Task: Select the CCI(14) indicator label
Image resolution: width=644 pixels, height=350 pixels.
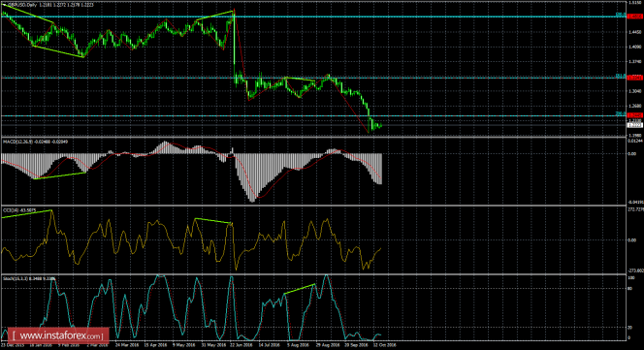Action: (x=12, y=210)
